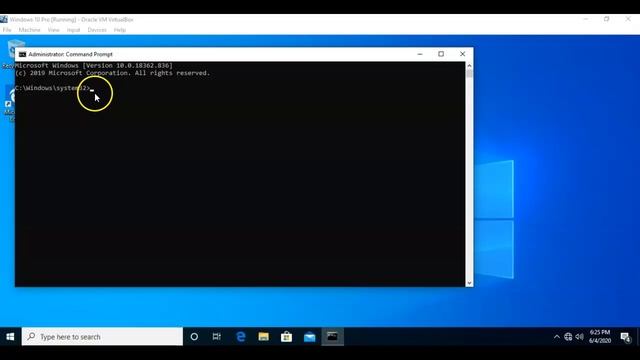The image size is (640, 360).
Task: Show hidden system tray icons
Action: pos(557,337)
